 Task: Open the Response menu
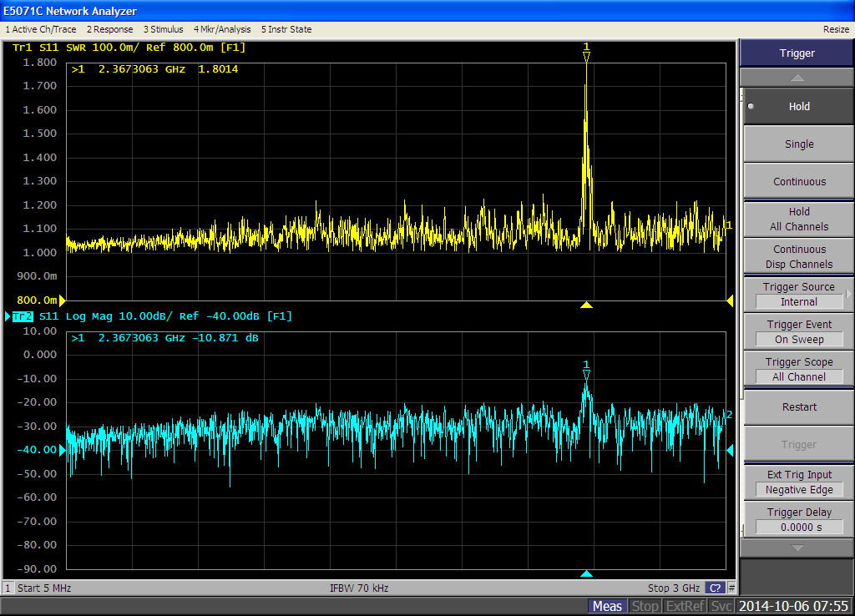pyautogui.click(x=109, y=29)
